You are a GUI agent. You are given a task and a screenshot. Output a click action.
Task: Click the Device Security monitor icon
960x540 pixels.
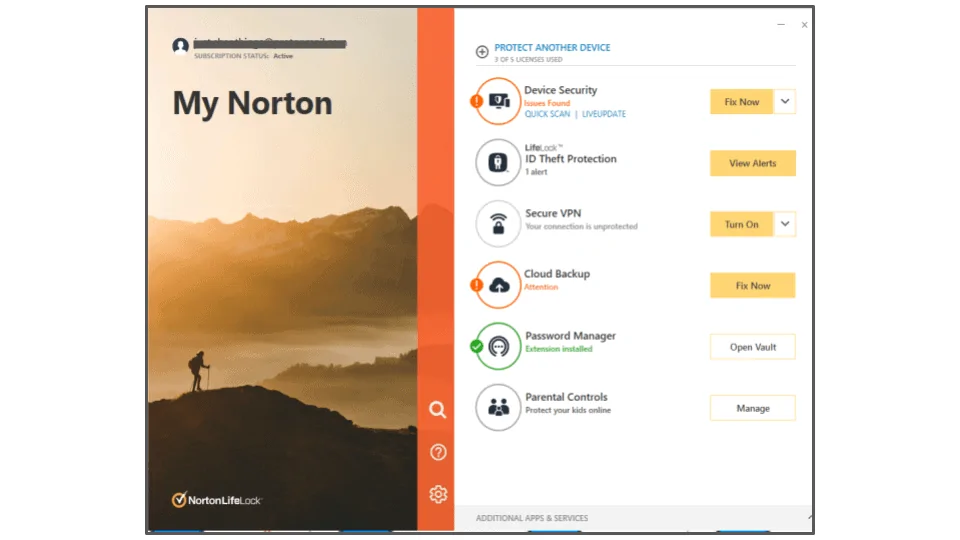(498, 101)
